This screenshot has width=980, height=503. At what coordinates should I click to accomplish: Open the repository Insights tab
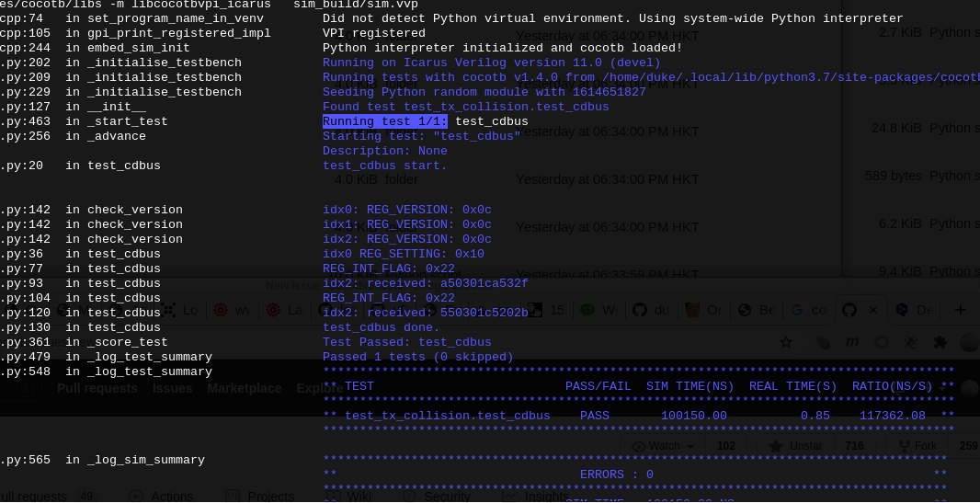pos(536,497)
